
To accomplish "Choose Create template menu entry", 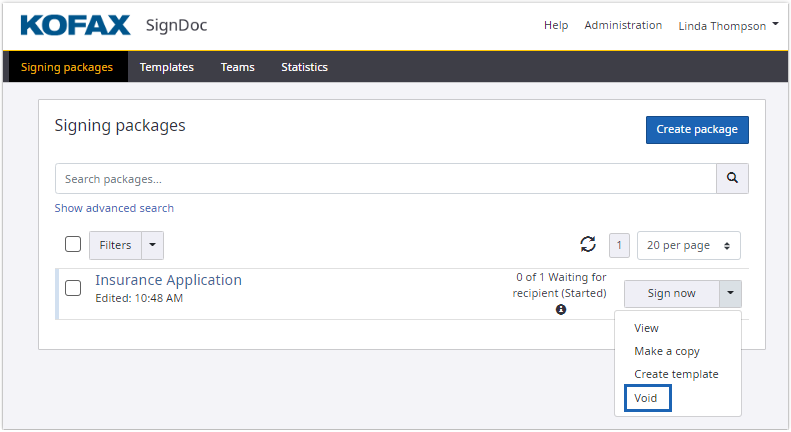I will tap(676, 374).
